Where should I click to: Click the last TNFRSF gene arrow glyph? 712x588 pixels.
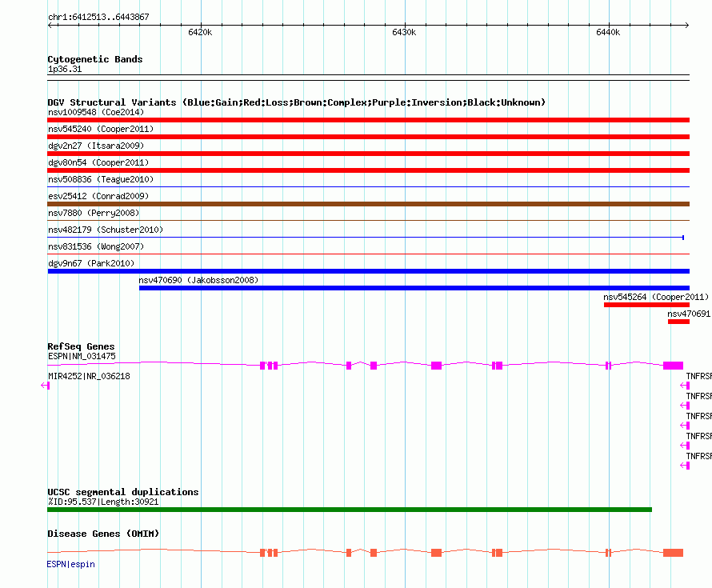click(685, 466)
